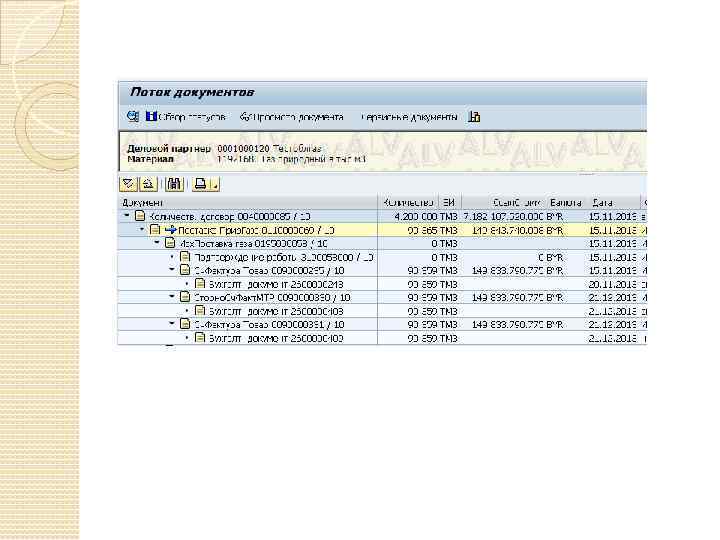Click the last icon after Сервисные документы

click(474, 117)
